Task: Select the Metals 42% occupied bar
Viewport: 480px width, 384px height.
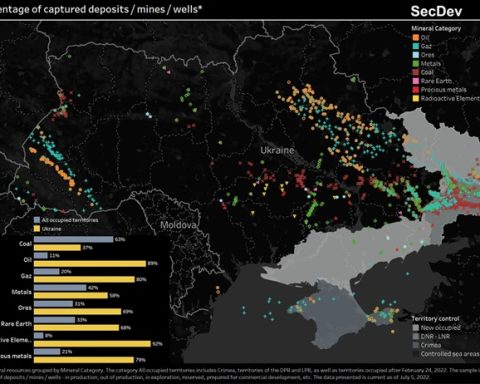Action: (60, 288)
